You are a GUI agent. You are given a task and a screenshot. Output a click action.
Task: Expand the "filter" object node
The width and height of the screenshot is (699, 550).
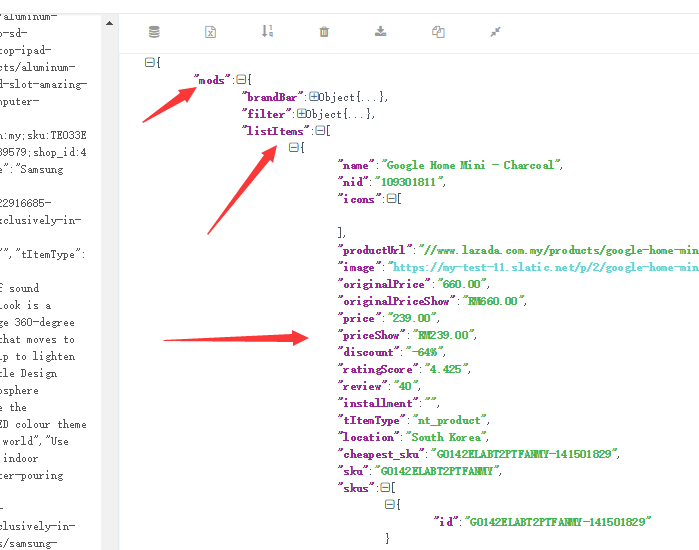[301, 113]
